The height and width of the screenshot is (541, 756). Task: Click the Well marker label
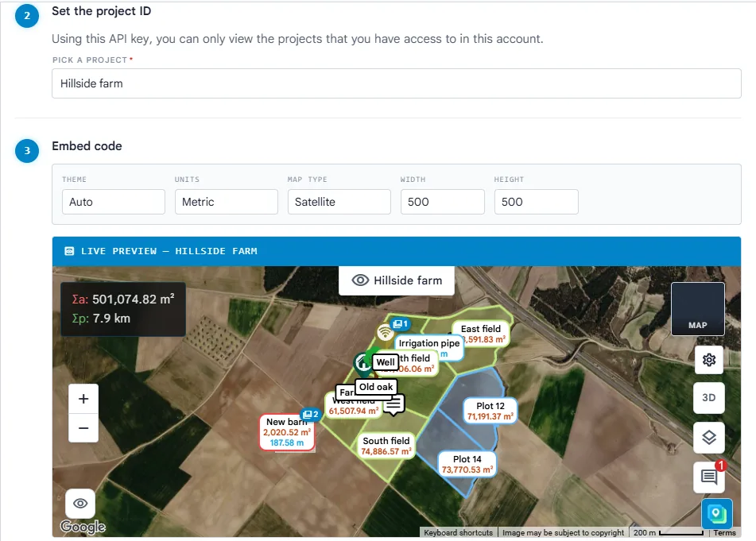(386, 361)
